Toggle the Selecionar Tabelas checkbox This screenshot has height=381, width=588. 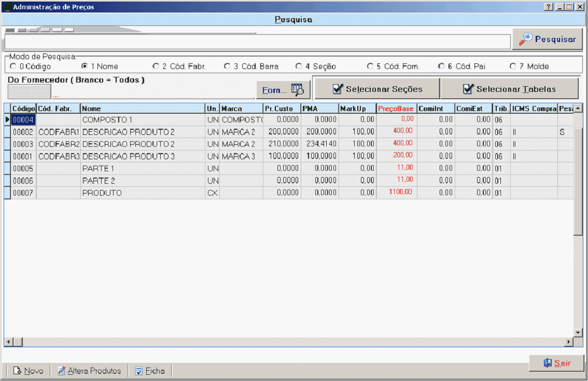coord(468,89)
